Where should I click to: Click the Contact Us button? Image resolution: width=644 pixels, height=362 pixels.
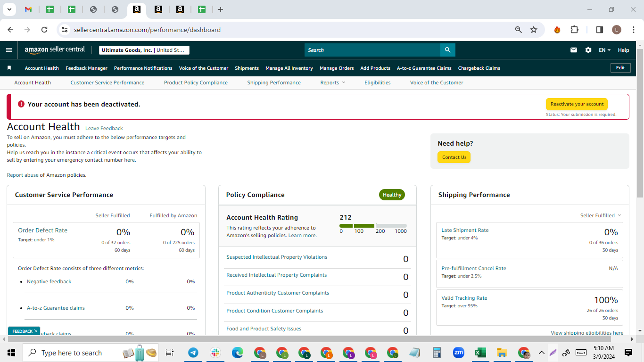tap(454, 157)
